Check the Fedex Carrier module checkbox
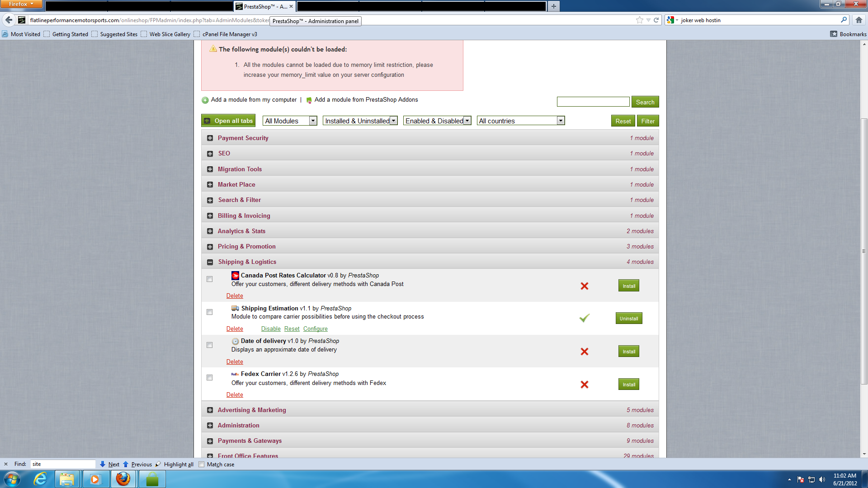This screenshot has height=488, width=868. point(209,378)
